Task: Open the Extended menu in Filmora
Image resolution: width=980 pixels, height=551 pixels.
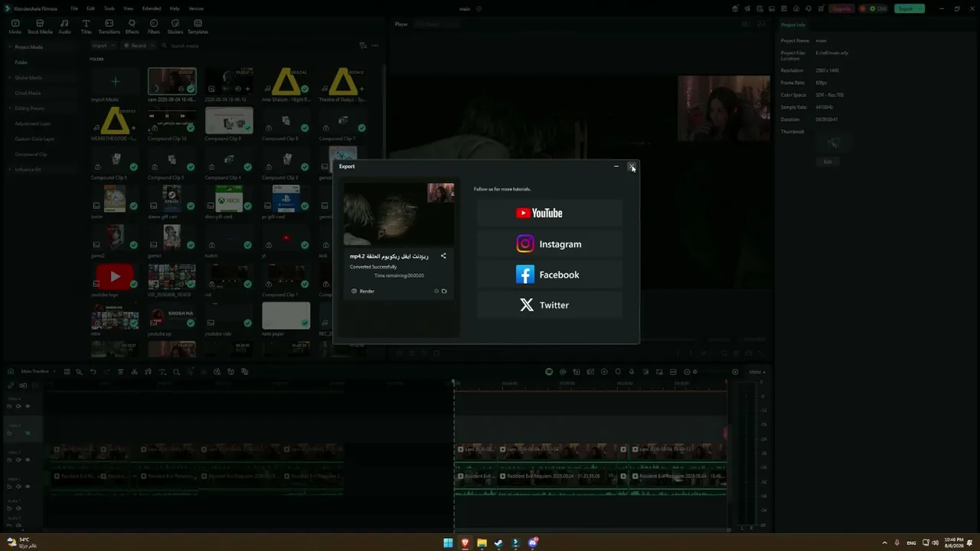Action: (x=152, y=8)
